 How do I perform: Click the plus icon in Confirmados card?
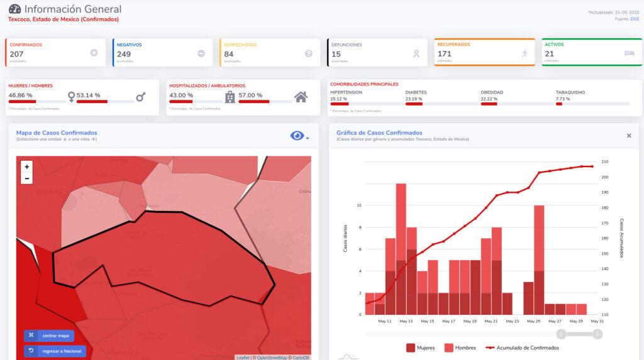pos(94,53)
